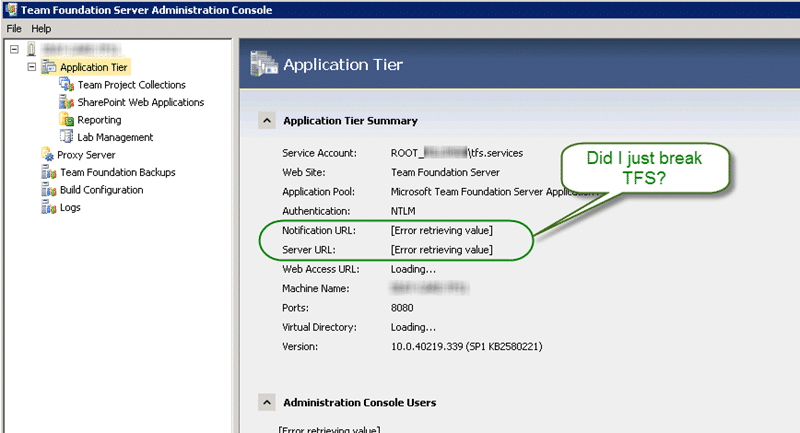The width and height of the screenshot is (800, 433).
Task: Select the Lab Management node
Action: click(x=115, y=137)
